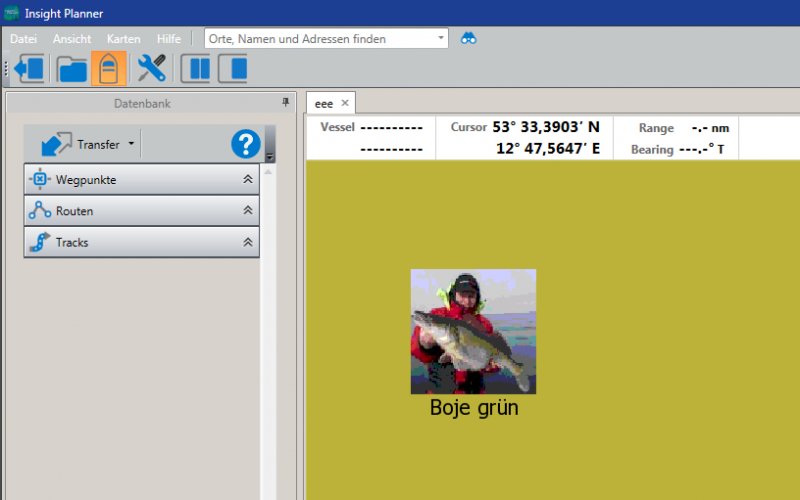Click the Boje grün fish photo

point(473,331)
